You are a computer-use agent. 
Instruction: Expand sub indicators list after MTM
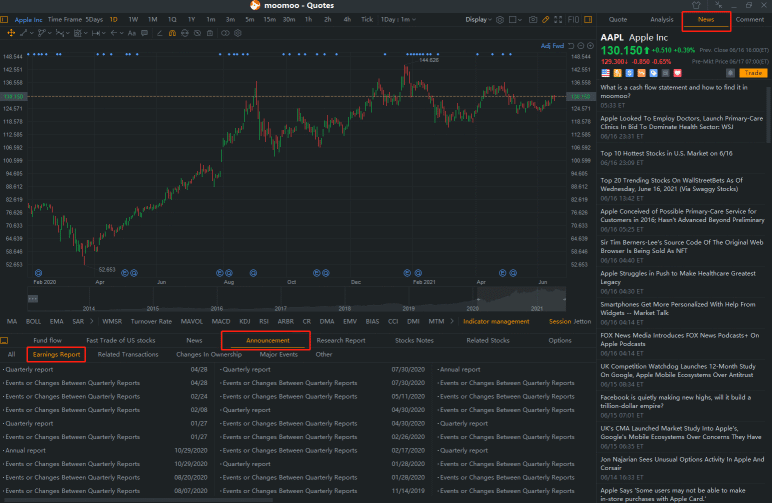[x=452, y=321]
